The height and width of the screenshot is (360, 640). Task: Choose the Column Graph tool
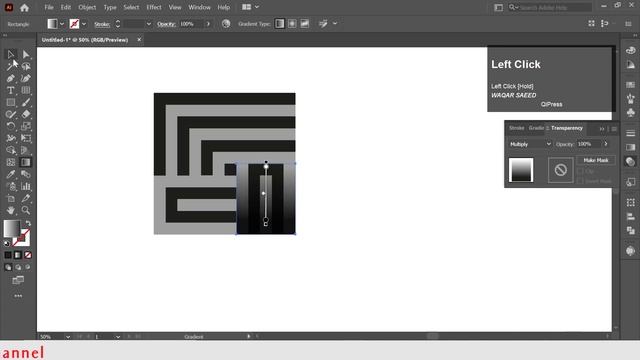click(26, 187)
